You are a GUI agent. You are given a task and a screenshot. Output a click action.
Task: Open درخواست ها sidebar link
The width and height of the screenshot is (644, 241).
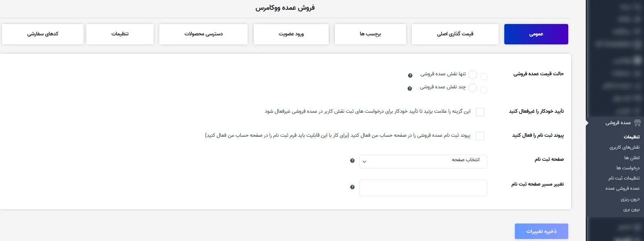pos(628,168)
